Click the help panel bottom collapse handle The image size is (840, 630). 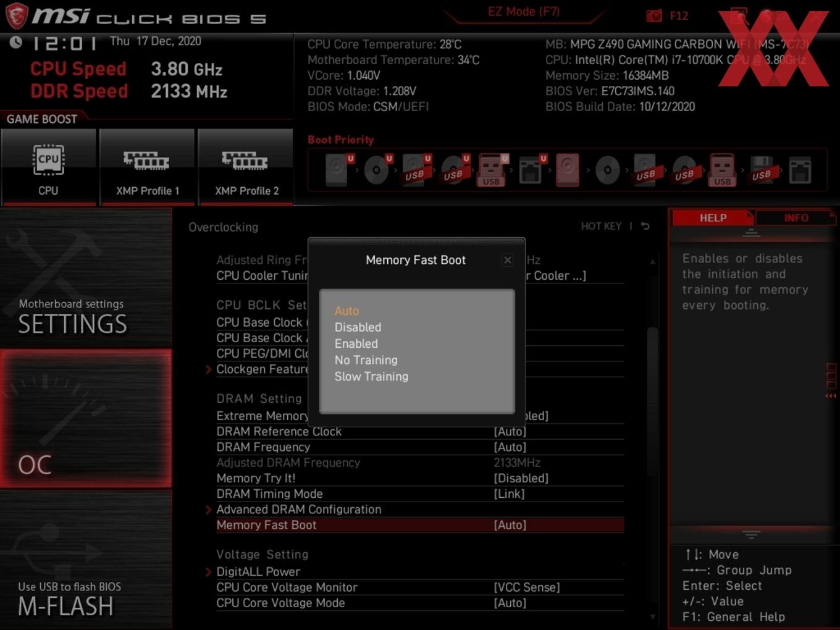(751, 534)
